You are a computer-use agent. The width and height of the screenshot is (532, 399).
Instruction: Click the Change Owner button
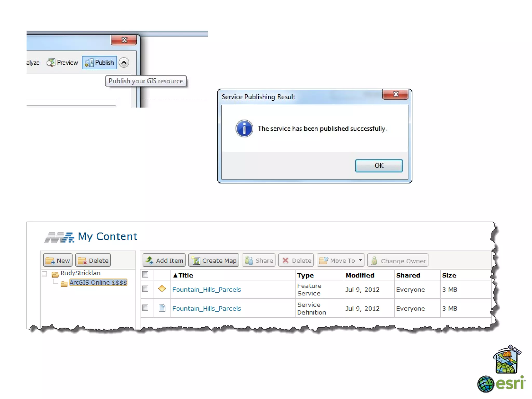tap(398, 261)
